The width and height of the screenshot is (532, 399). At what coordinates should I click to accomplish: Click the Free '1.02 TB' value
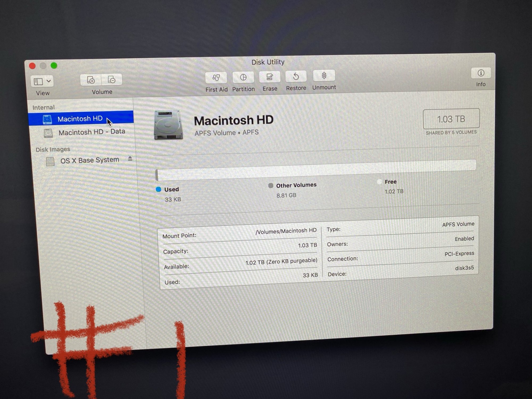(394, 192)
